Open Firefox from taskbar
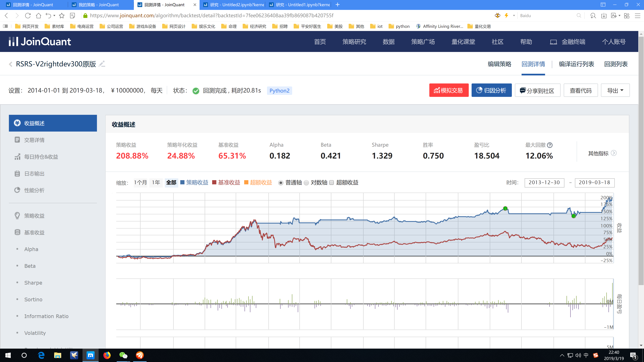The height and width of the screenshot is (362, 644). (x=107, y=355)
